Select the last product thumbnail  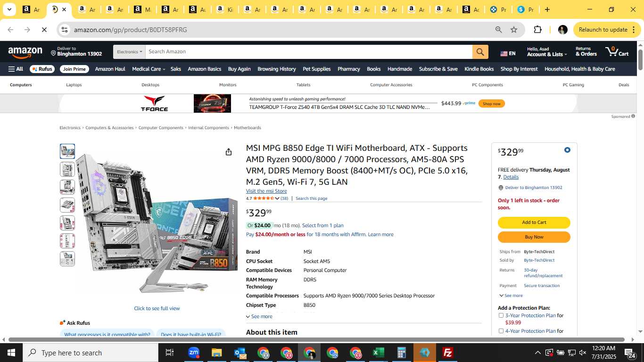coord(67,259)
